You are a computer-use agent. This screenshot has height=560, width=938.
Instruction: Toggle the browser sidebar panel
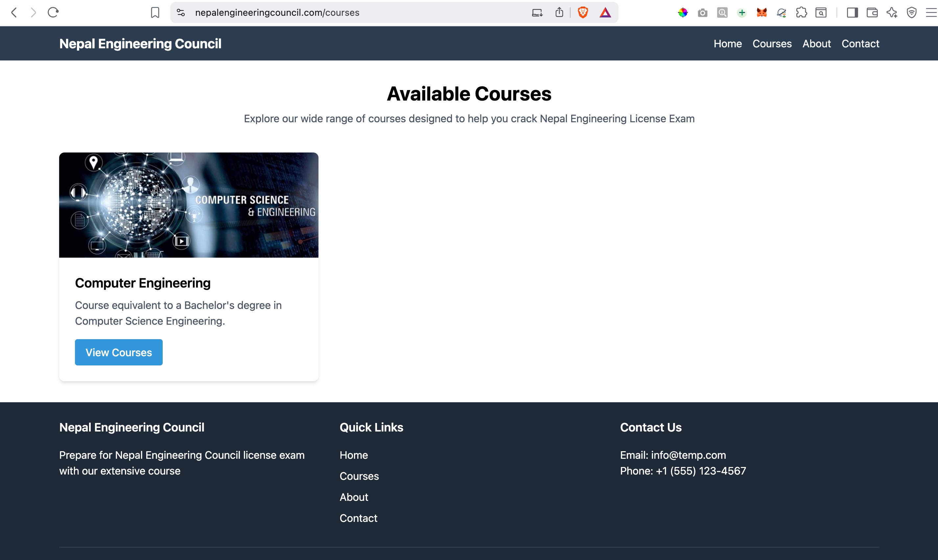pos(852,12)
